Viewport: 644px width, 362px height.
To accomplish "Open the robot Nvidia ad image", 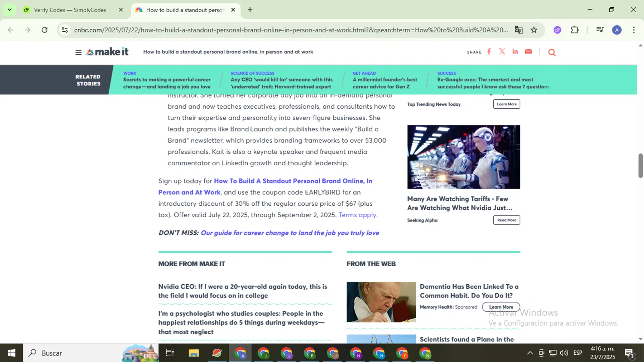I will pyautogui.click(x=464, y=157).
